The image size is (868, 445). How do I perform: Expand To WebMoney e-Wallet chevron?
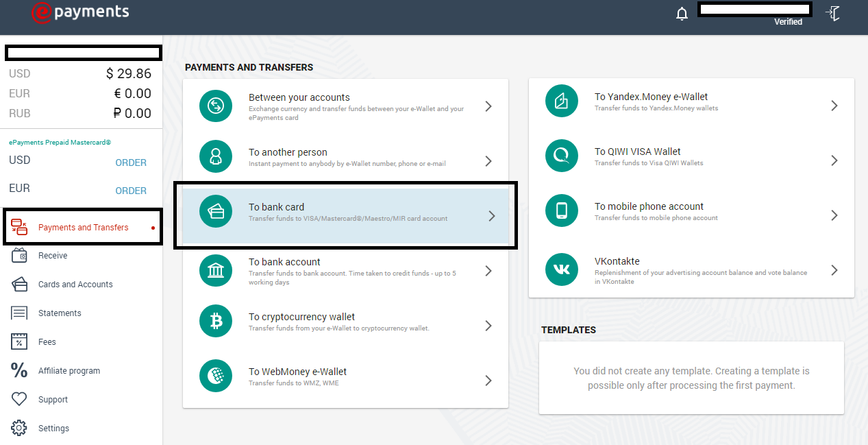point(488,381)
